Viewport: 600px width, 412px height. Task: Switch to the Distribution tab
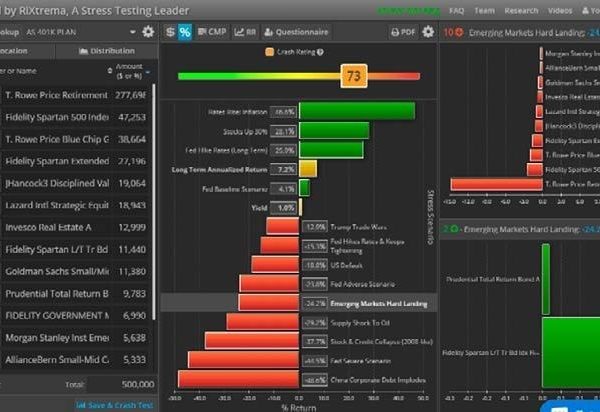click(x=112, y=50)
